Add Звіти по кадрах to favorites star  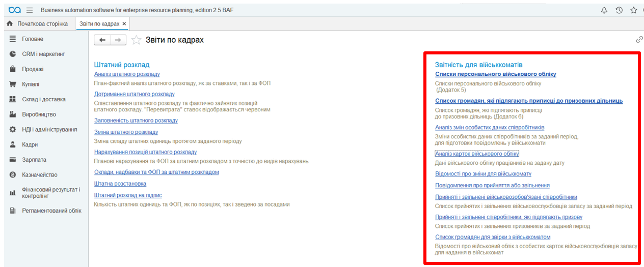pos(136,40)
